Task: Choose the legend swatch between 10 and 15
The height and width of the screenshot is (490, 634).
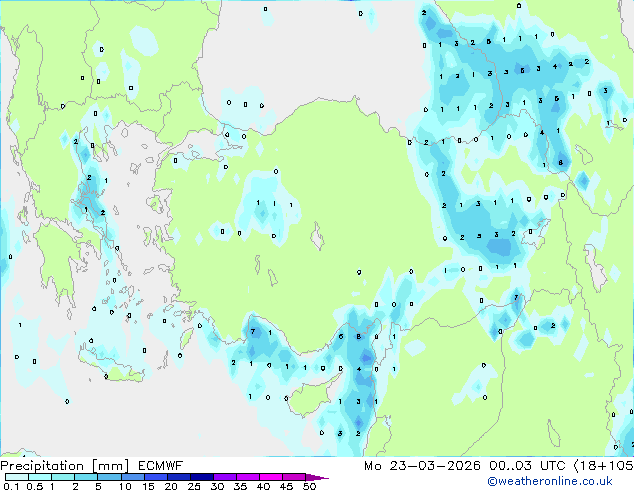Action: pyautogui.click(x=132, y=477)
